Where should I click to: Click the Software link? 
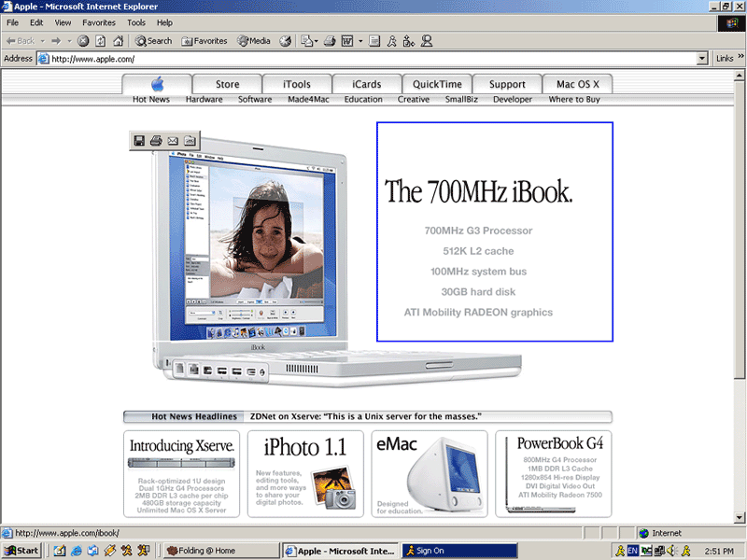[255, 100]
